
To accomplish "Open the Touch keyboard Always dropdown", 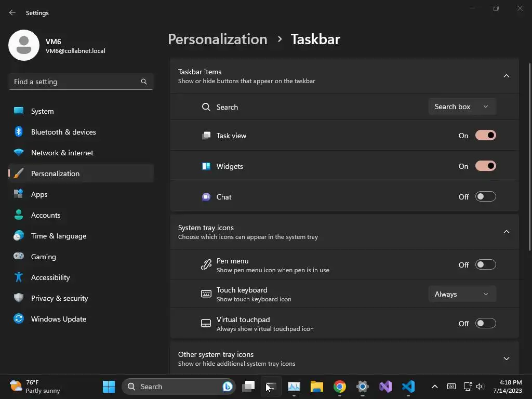I will pyautogui.click(x=462, y=294).
